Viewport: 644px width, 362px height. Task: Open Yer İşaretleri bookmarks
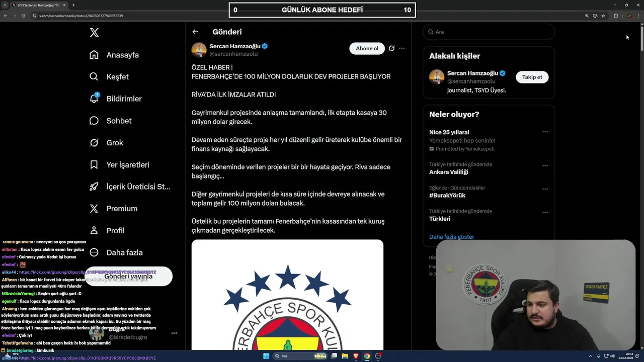pyautogui.click(x=119, y=164)
